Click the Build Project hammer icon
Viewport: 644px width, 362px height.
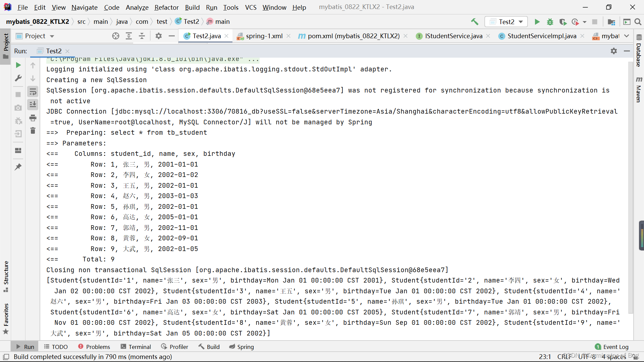coord(475,22)
